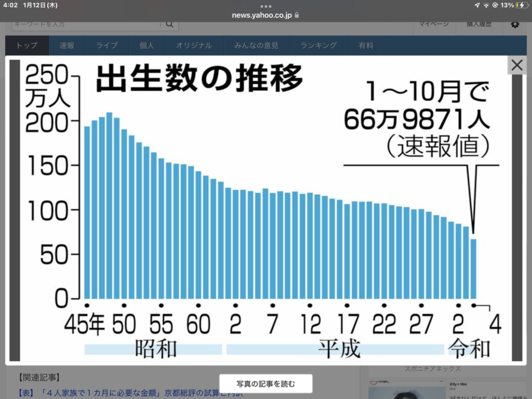
Task: Select the みんなの意見 tab
Action: [x=256, y=46]
